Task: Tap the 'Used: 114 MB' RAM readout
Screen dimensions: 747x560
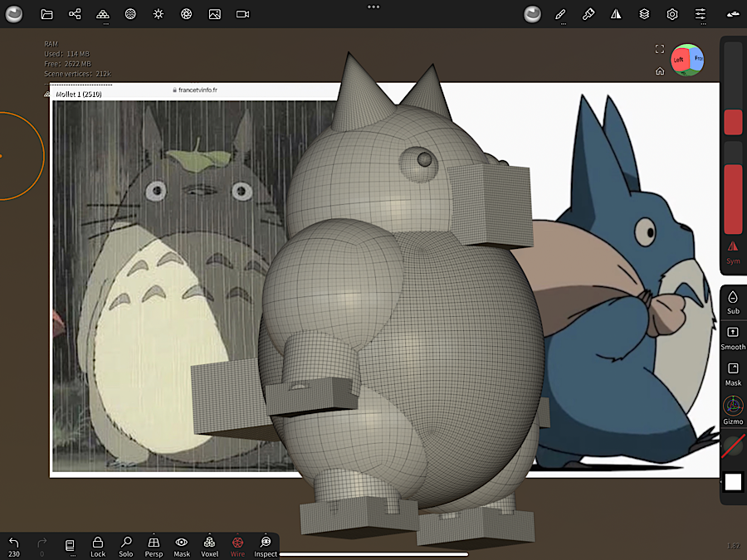Action: pos(66,54)
